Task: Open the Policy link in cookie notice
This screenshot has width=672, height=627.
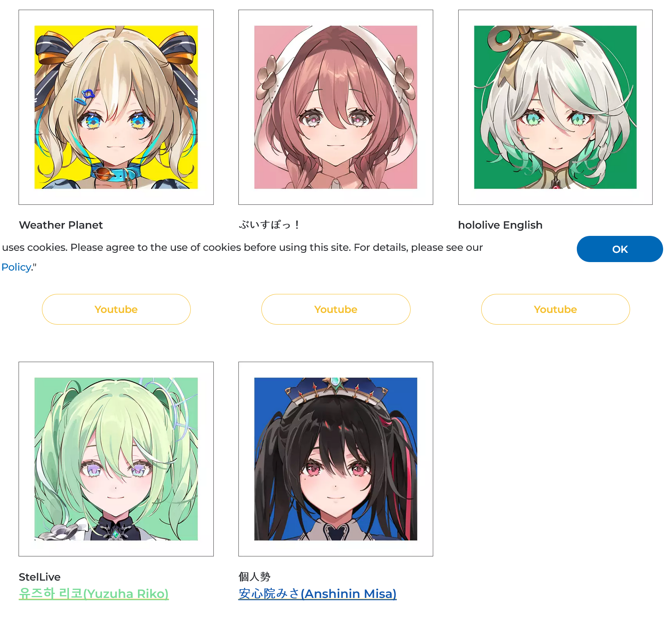Action: (17, 267)
